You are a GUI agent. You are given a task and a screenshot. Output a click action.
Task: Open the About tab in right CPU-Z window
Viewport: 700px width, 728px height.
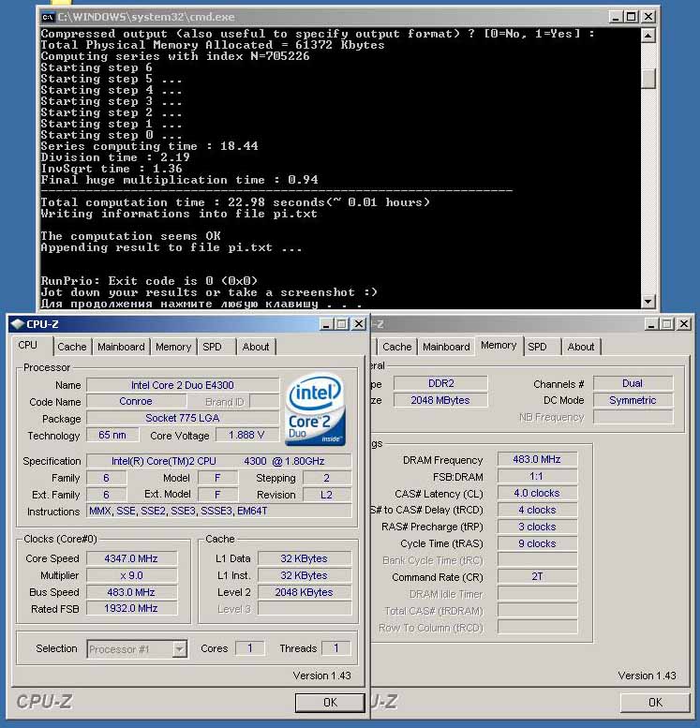(x=581, y=347)
